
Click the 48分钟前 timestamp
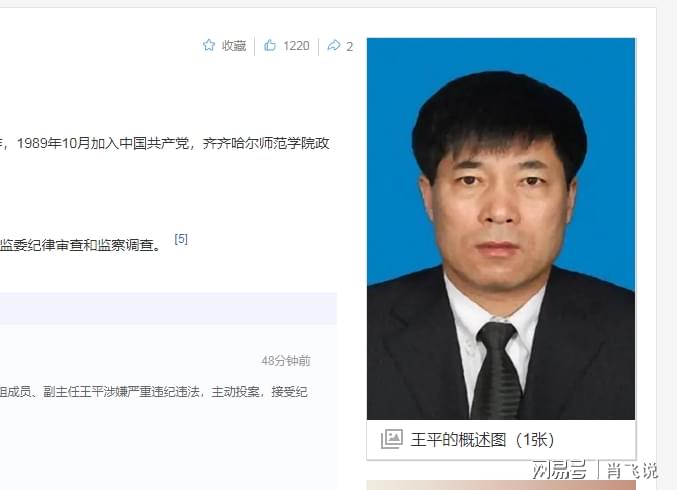tap(286, 361)
